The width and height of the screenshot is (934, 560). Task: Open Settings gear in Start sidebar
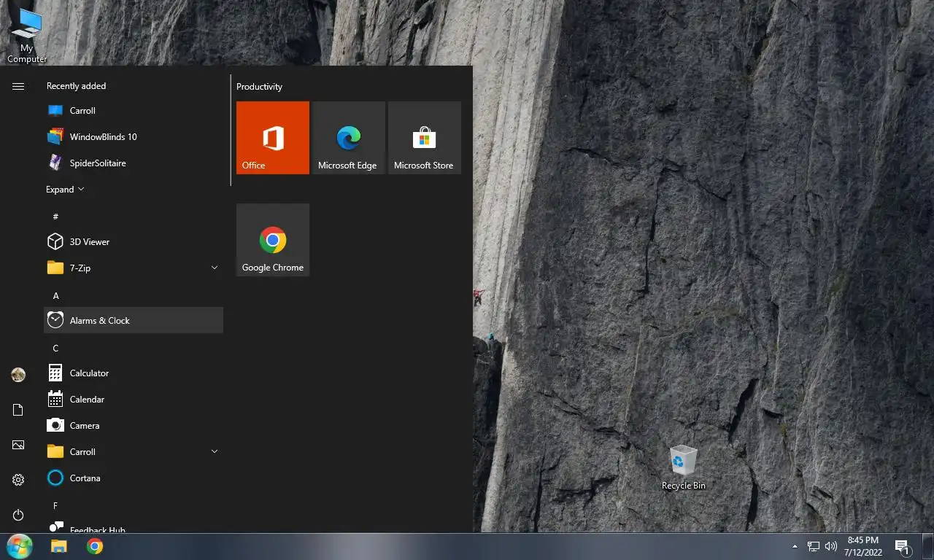(18, 480)
